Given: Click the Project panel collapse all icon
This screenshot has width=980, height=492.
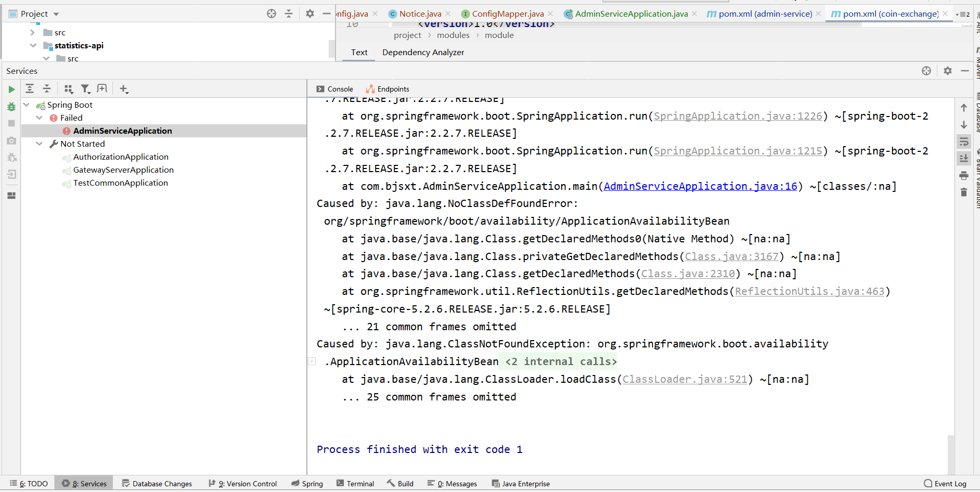Looking at the screenshot, I should (289, 14).
